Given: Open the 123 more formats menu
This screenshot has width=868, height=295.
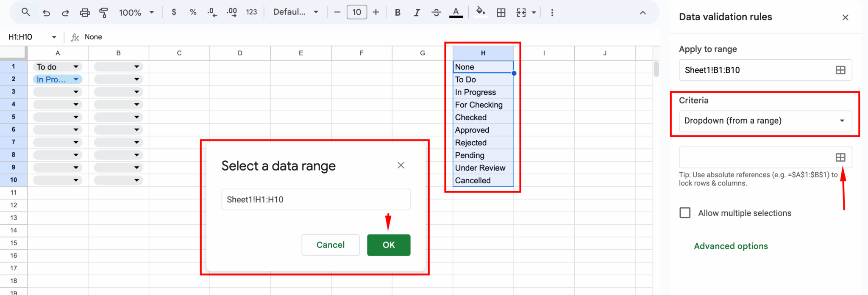Looking at the screenshot, I should 251,12.
